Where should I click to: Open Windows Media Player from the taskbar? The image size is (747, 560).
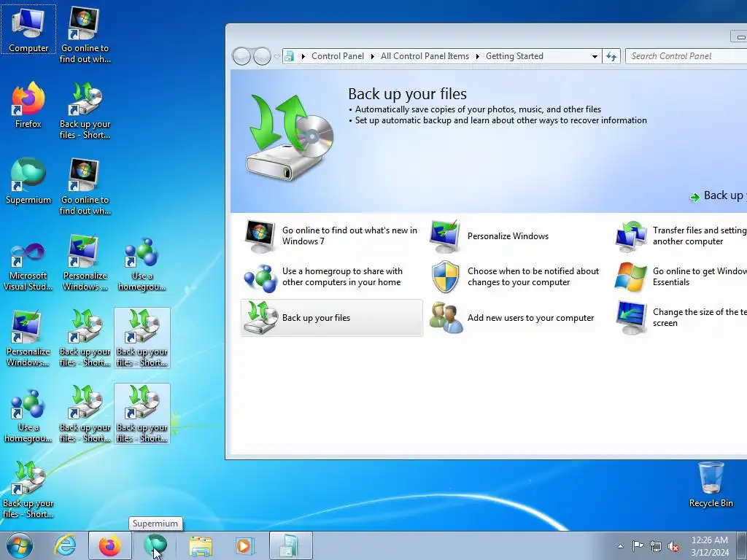245,545
